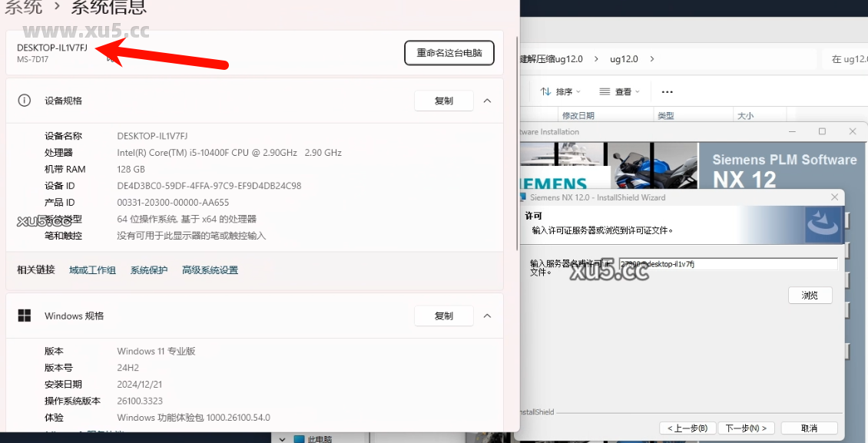Image resolution: width=868 pixels, height=443 pixels.
Task: Click the info icon beside 设备规格
Action: [x=25, y=101]
